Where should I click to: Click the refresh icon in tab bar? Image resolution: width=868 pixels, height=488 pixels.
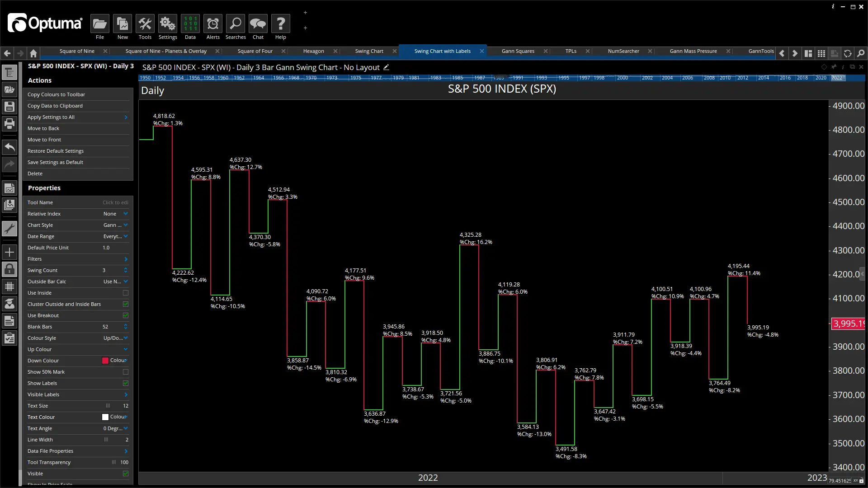point(848,53)
